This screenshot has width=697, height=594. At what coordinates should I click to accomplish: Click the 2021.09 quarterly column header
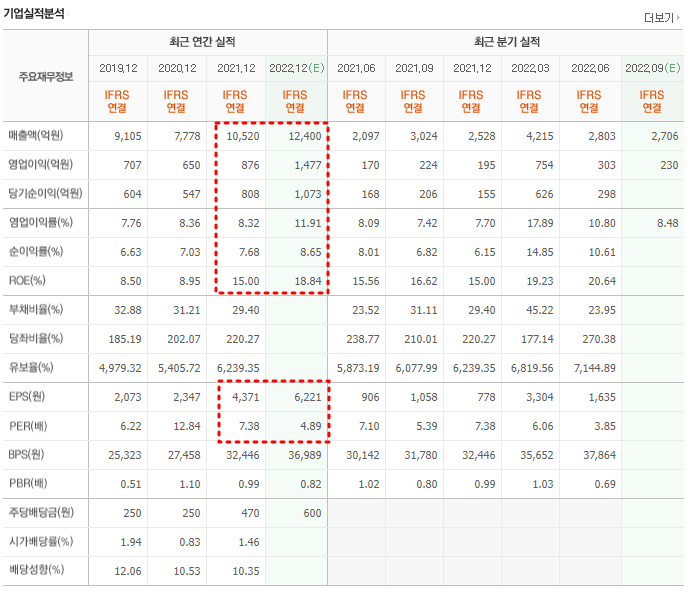pos(414,68)
